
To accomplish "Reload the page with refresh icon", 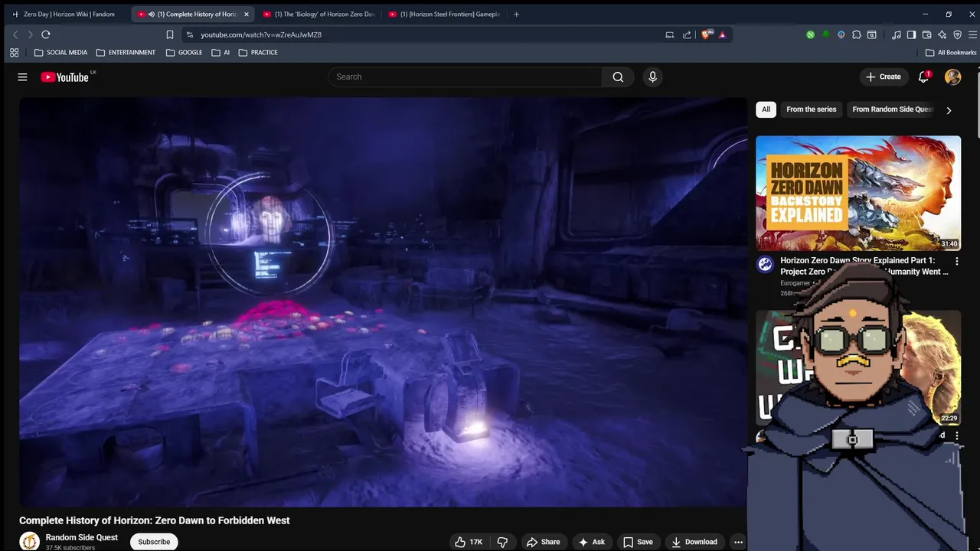I will [46, 34].
